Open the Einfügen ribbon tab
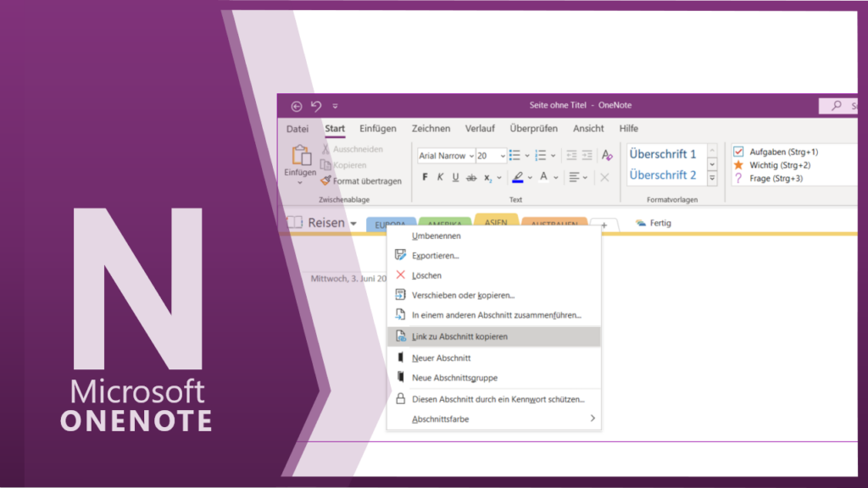868x488 pixels. coord(377,129)
